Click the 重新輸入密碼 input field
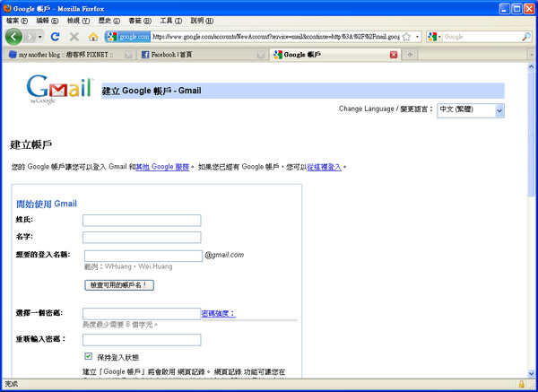This screenshot has width=538, height=392. (142, 340)
